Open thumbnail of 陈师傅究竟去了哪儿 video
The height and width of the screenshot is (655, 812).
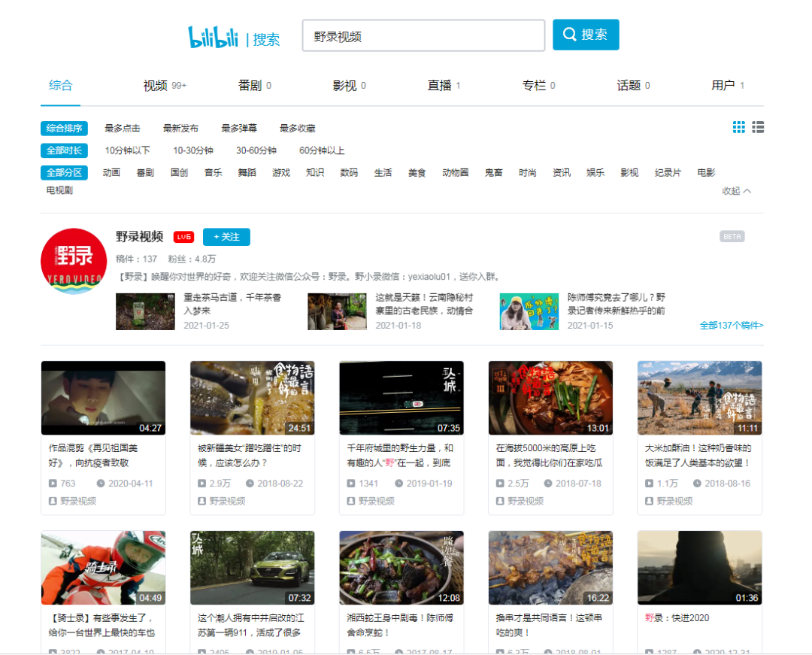529,311
